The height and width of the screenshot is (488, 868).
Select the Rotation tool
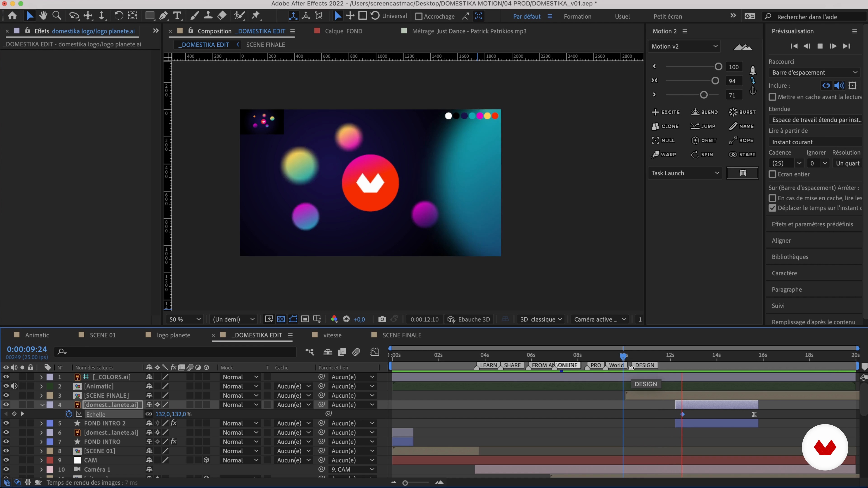pos(119,16)
